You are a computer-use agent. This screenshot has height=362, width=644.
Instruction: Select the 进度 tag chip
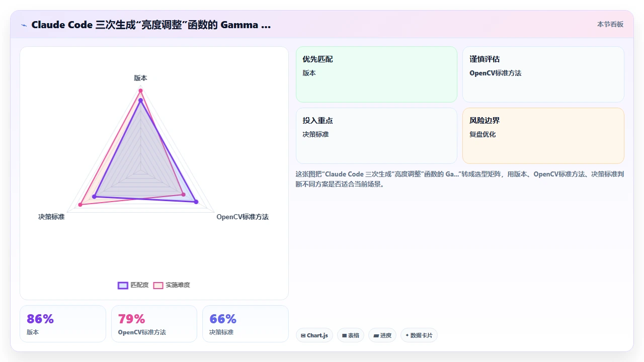point(382,335)
